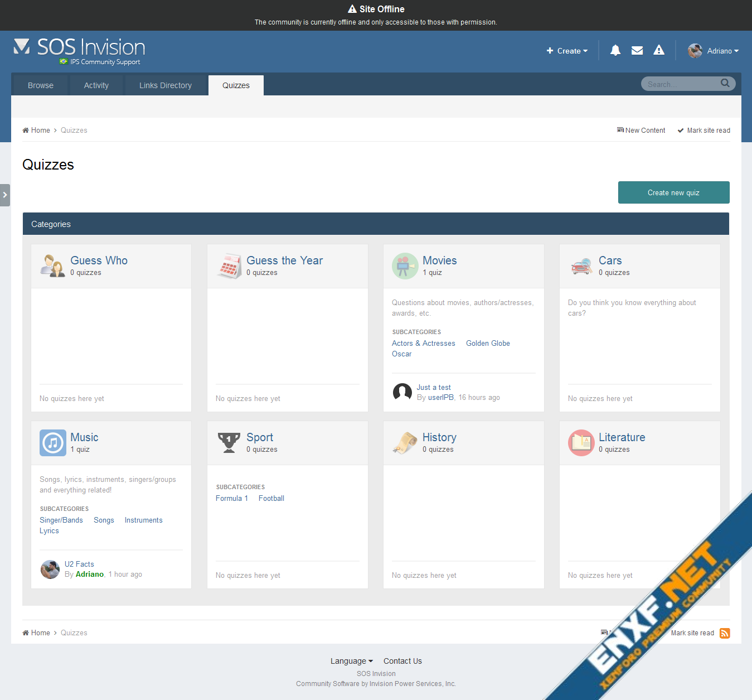The height and width of the screenshot is (700, 752).
Task: Click the Literature book icon
Action: tap(581, 443)
